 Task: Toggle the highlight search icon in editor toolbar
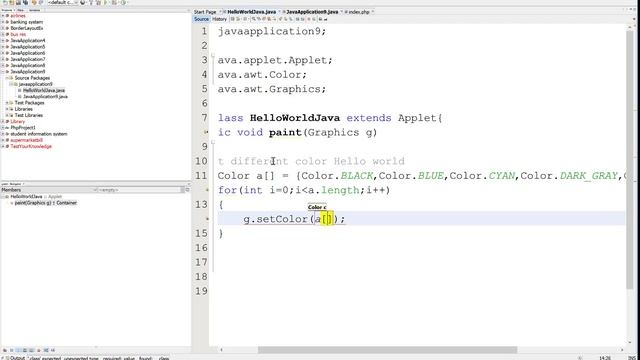(x=269, y=19)
